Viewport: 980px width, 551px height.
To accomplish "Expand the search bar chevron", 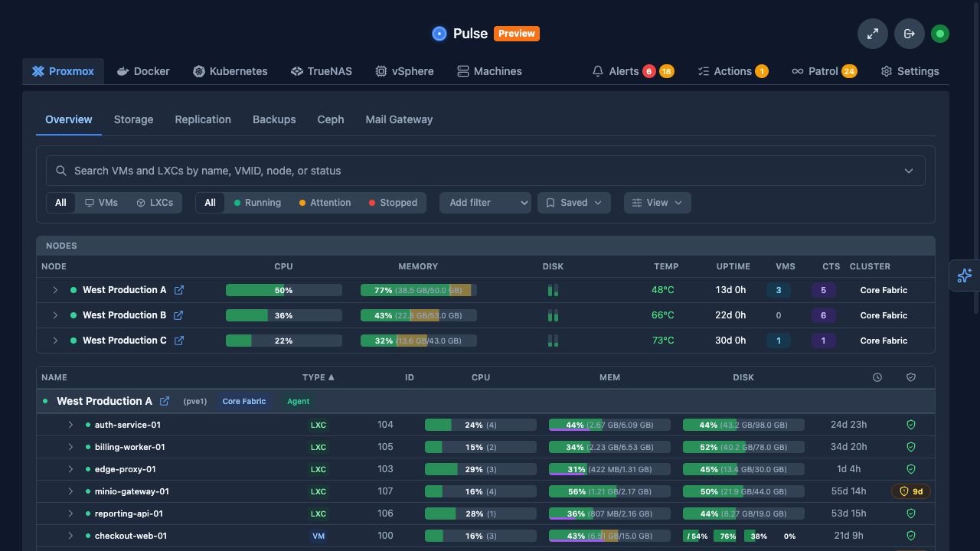I will pos(909,171).
